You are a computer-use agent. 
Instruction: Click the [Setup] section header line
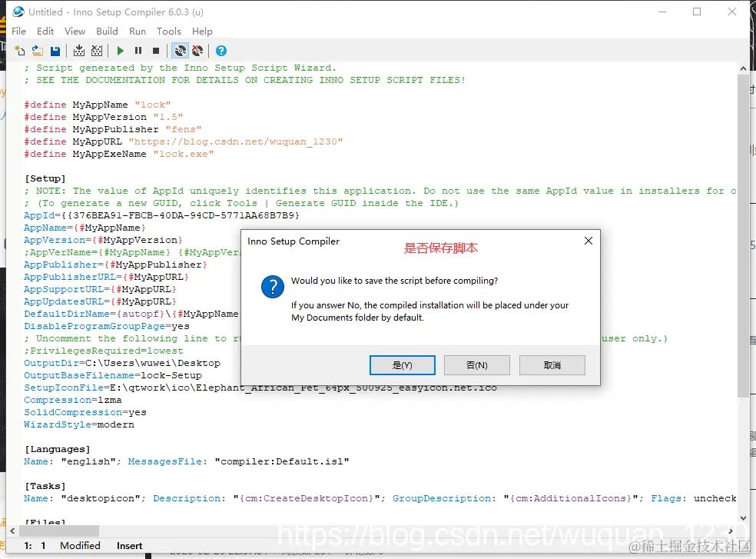tap(45, 178)
